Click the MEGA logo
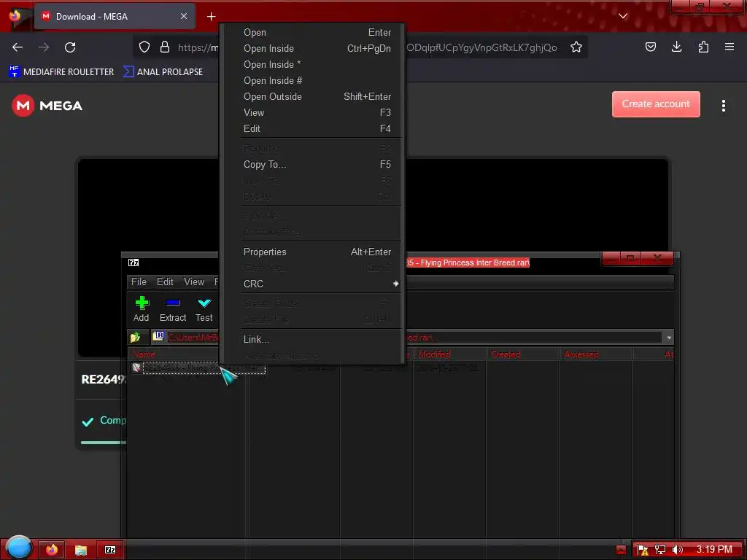Viewport: 747px width, 560px height. coord(47,106)
